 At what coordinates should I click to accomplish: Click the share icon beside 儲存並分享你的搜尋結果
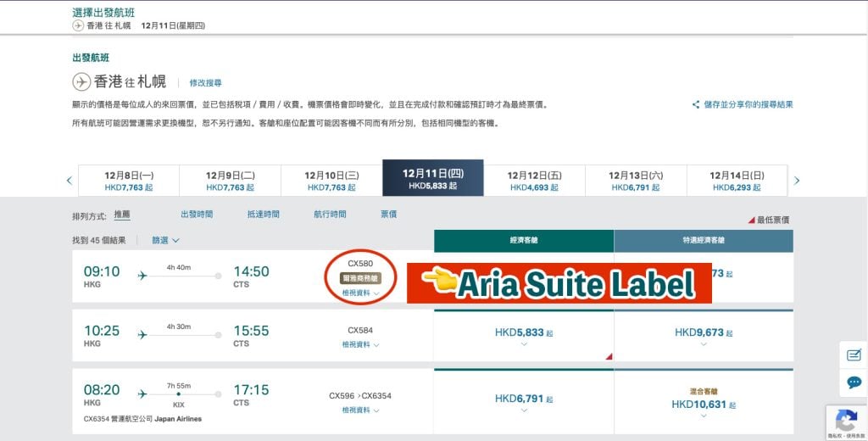click(696, 104)
